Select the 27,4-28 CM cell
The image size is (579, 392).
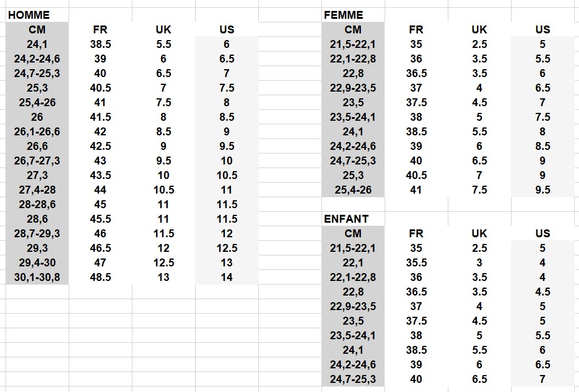pos(37,190)
